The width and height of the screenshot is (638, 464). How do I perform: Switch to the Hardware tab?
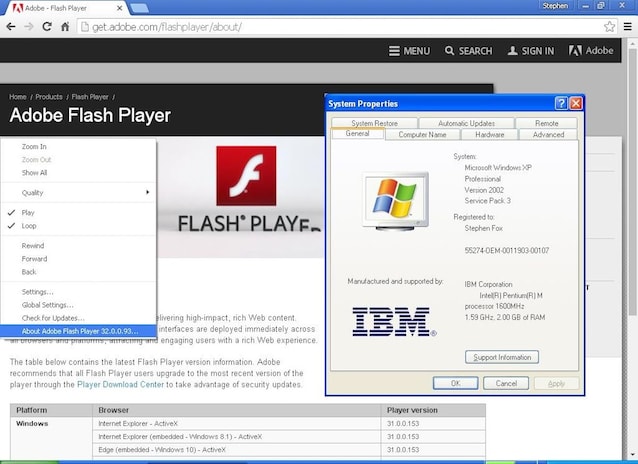(489, 134)
